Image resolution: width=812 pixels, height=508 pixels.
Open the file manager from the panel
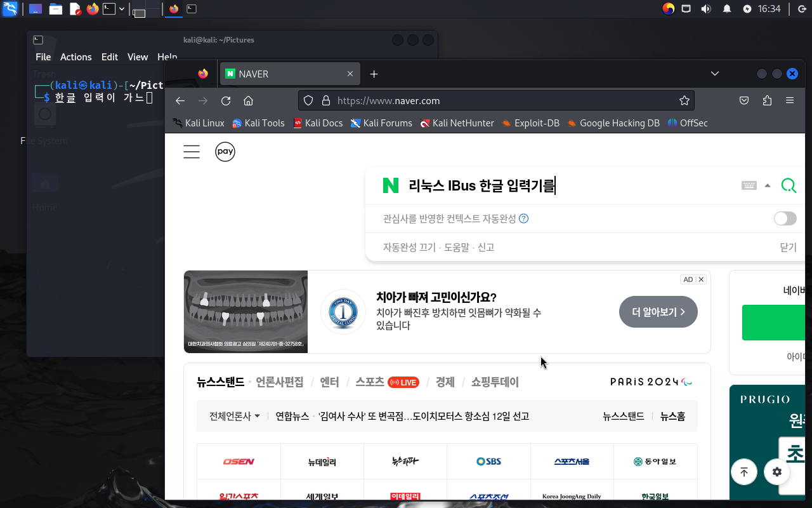point(56,9)
